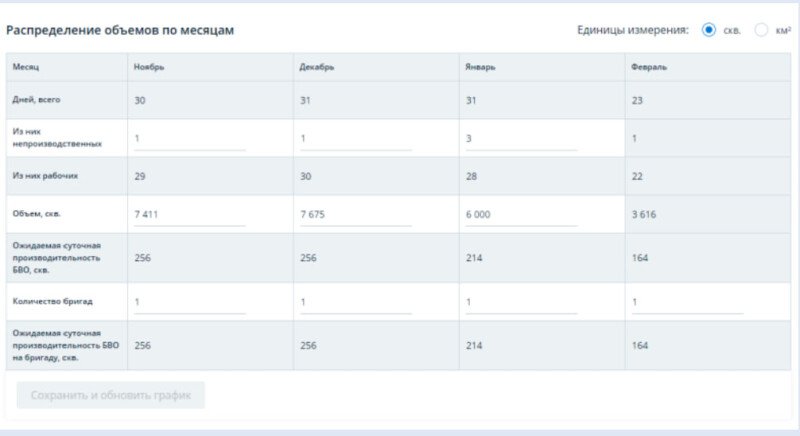Screen dimensions: 800x436
Task: Click "Количество бригад" input for Ноябрь
Action: tap(188, 301)
